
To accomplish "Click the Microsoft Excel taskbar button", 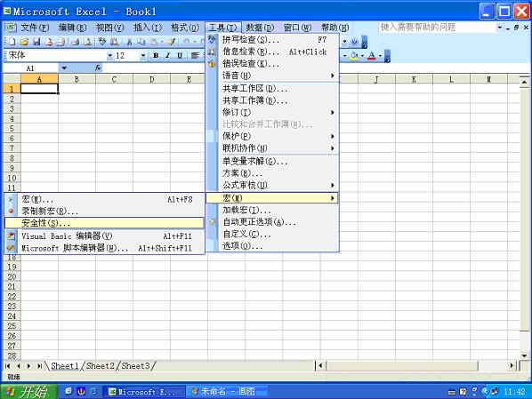I will point(144,392).
